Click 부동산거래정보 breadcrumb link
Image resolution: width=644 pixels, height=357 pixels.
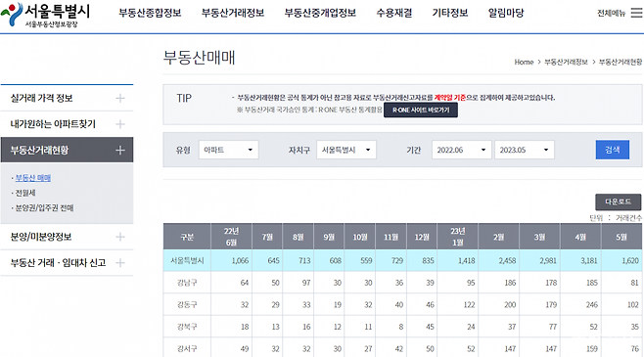tap(566, 62)
